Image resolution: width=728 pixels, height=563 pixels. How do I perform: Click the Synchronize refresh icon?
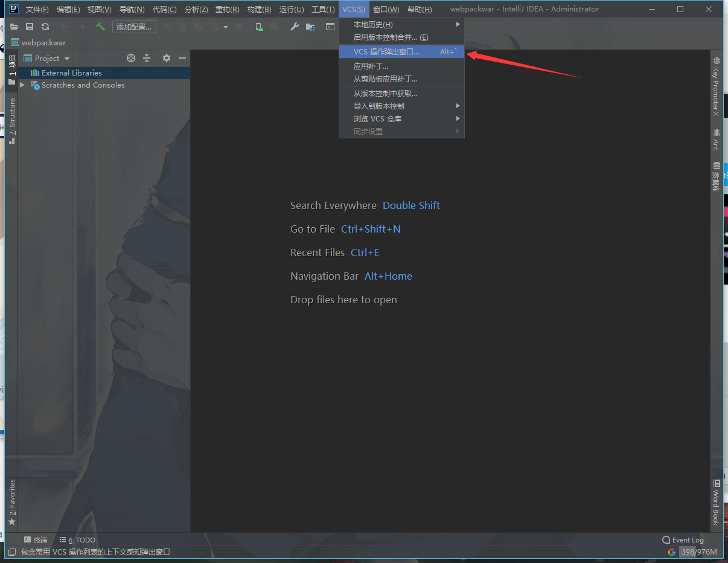click(x=45, y=27)
